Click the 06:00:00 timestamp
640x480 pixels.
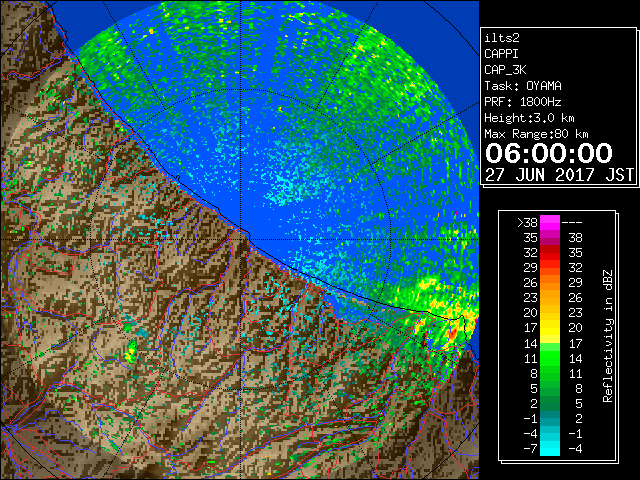click(x=549, y=153)
